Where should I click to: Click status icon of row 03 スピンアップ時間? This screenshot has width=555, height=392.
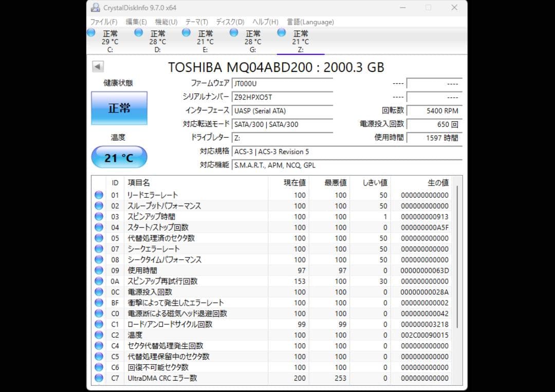(x=99, y=216)
